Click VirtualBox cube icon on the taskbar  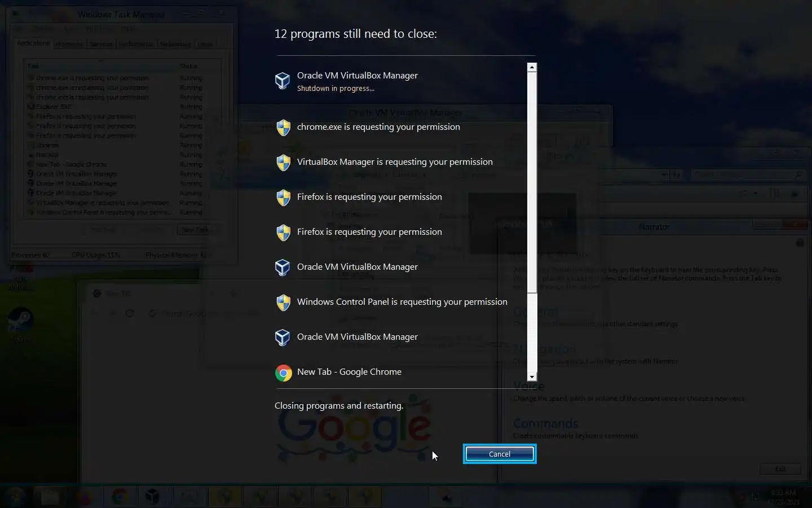click(152, 497)
